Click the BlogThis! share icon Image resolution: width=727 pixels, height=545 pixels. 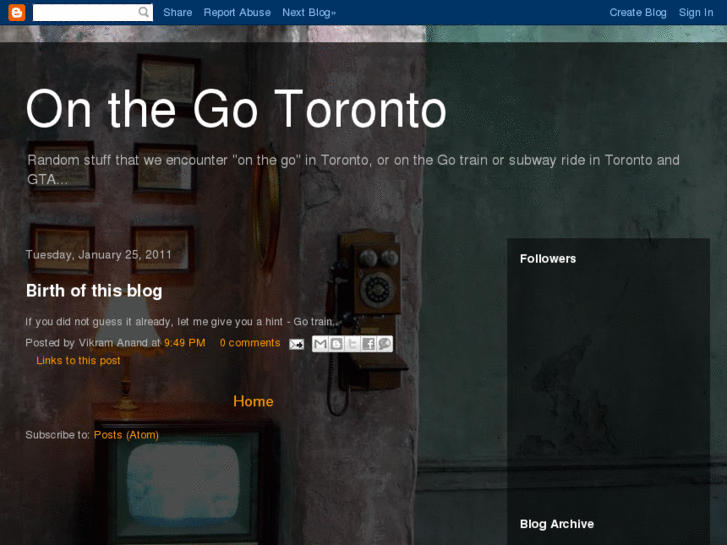pyautogui.click(x=337, y=344)
